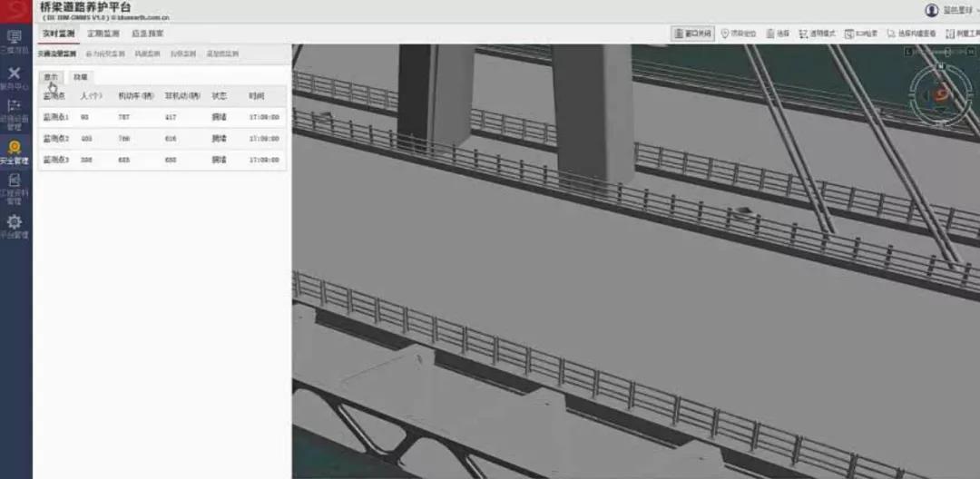Image resolution: width=980 pixels, height=479 pixels.
Task: Click the user avatar icon at top right
Action: pos(932,10)
